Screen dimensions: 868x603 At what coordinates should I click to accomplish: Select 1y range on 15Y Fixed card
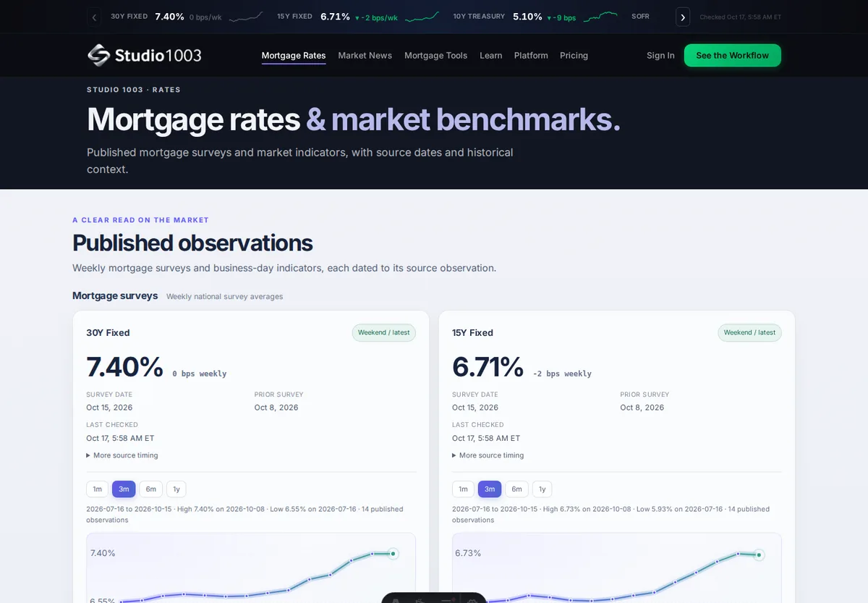[x=542, y=489]
